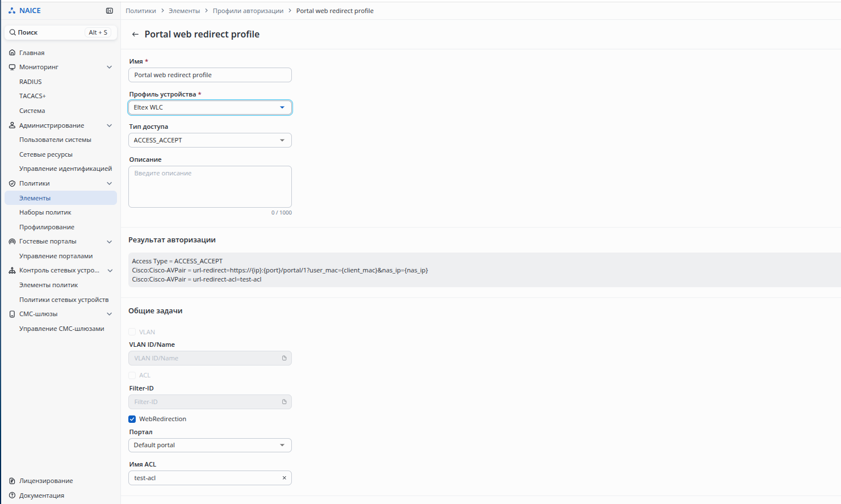
Task: Click the Политики breadcrumb link
Action: [141, 11]
